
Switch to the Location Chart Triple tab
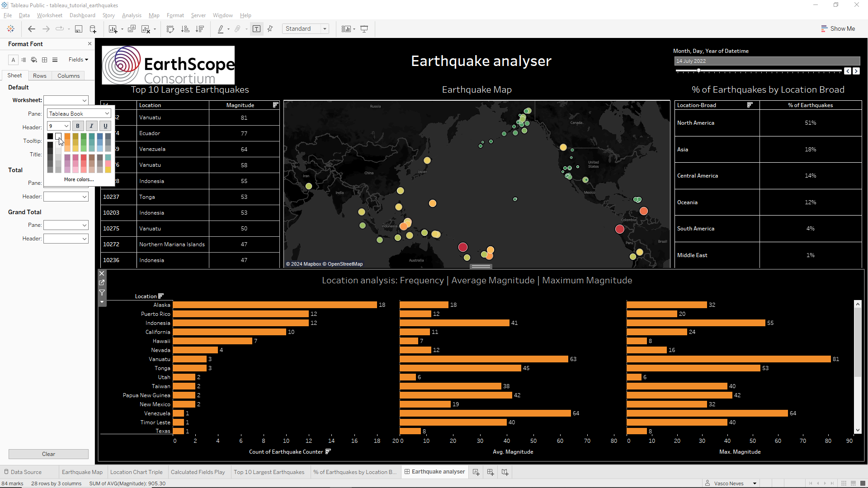pyautogui.click(x=136, y=472)
